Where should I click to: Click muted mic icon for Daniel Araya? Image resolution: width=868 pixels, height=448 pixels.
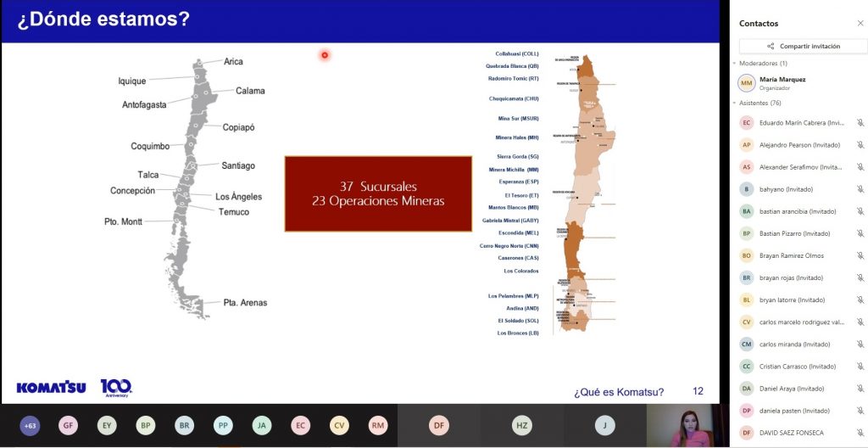(x=860, y=389)
